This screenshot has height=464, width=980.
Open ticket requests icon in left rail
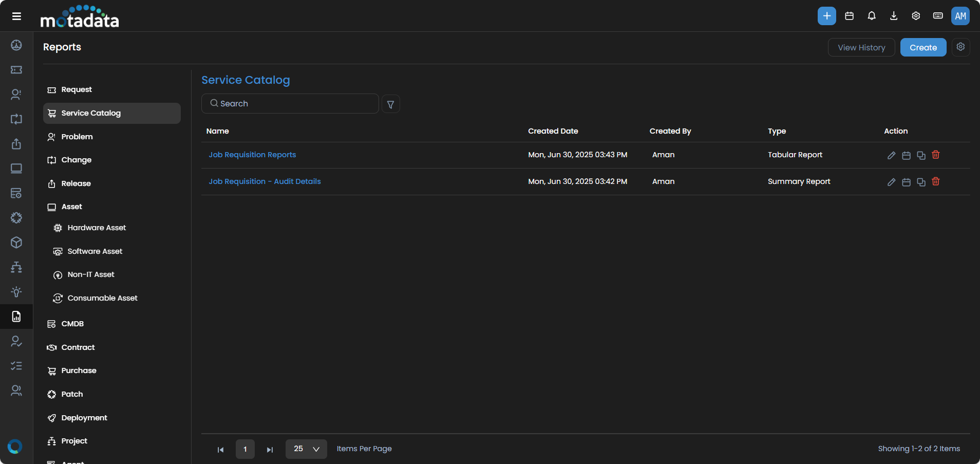click(16, 70)
